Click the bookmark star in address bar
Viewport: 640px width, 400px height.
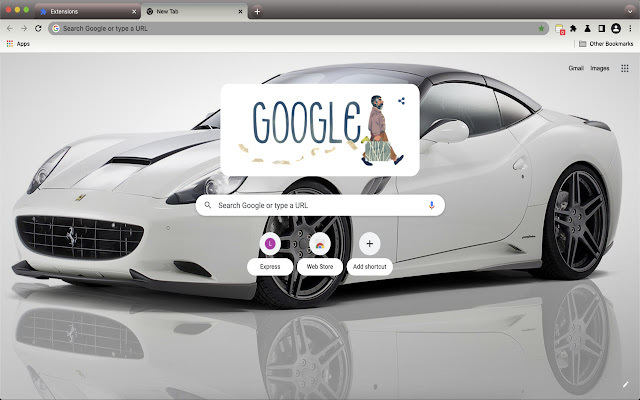(541, 29)
